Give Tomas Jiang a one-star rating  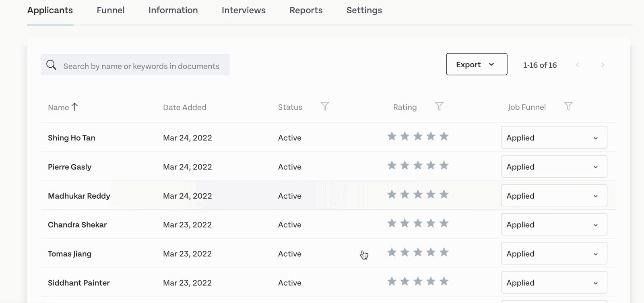(x=392, y=252)
